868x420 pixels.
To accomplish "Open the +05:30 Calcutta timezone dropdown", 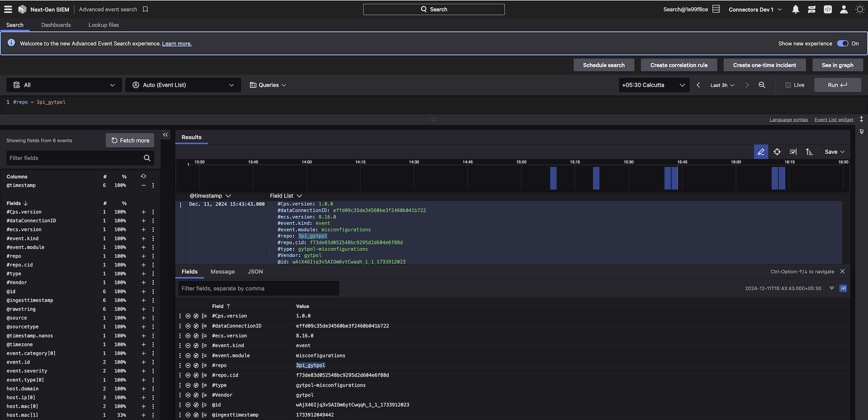I will pyautogui.click(x=654, y=85).
